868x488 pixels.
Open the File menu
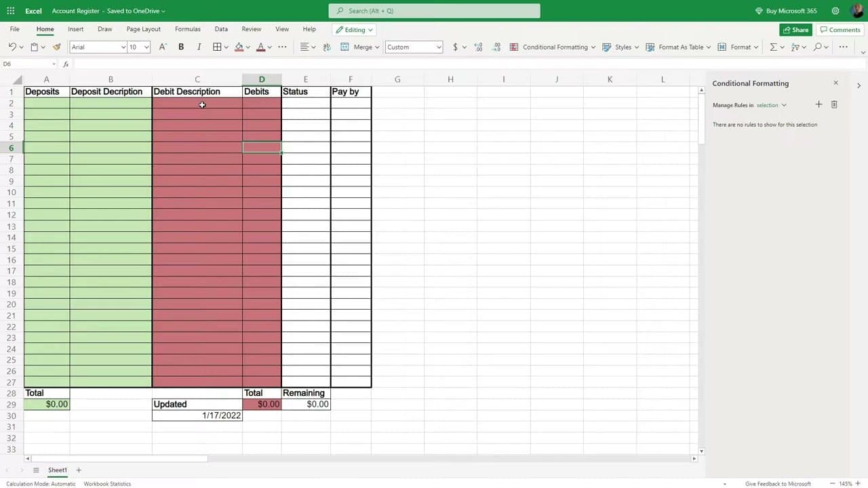(x=14, y=29)
